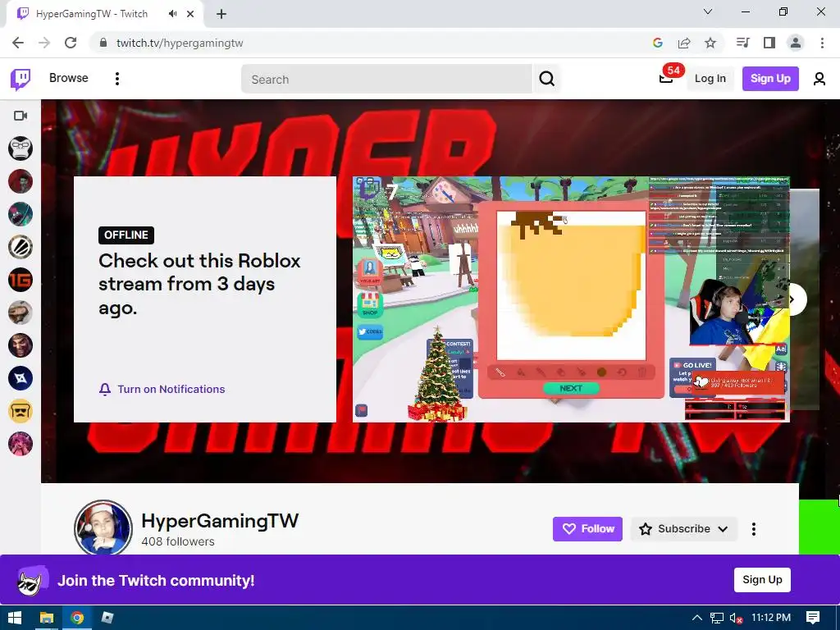Click the magnifier search button
The height and width of the screenshot is (630, 840).
546,80
